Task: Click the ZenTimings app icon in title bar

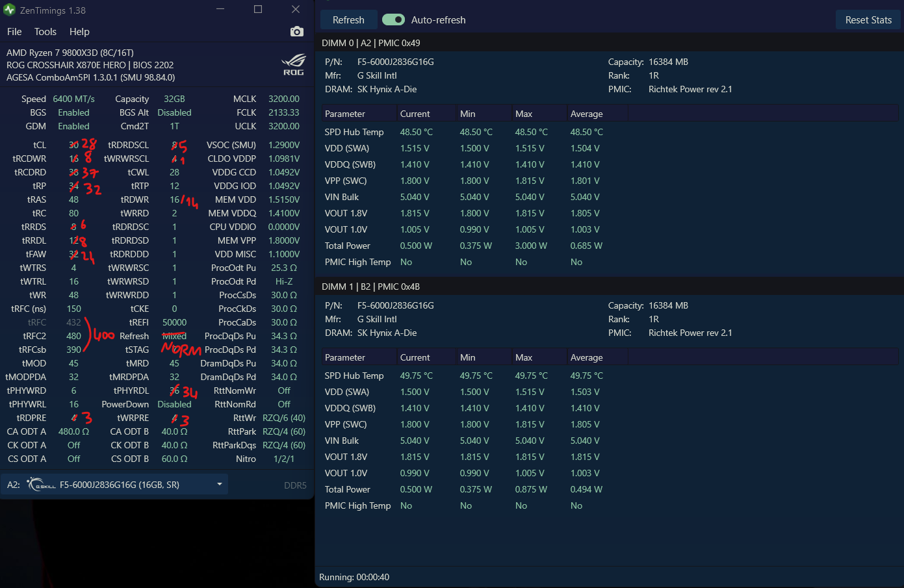Action: coord(9,10)
